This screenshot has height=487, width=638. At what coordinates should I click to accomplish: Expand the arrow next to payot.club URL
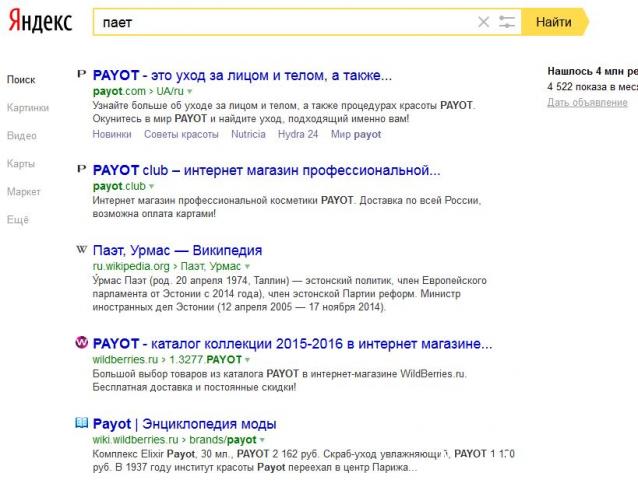coord(153,186)
